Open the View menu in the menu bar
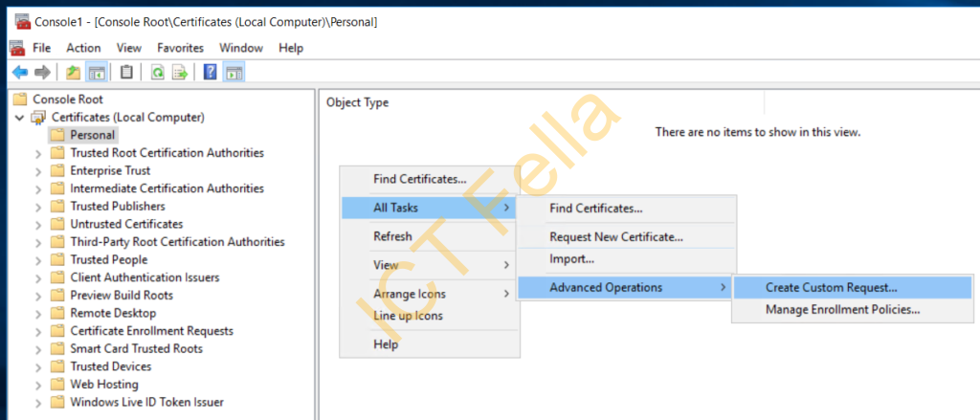980x420 pixels. 129,48
